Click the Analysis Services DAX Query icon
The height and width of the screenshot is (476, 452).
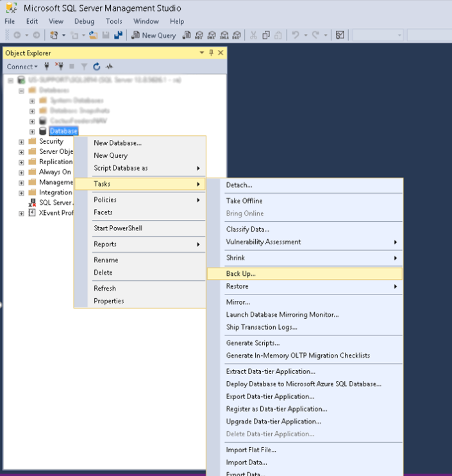(237, 35)
